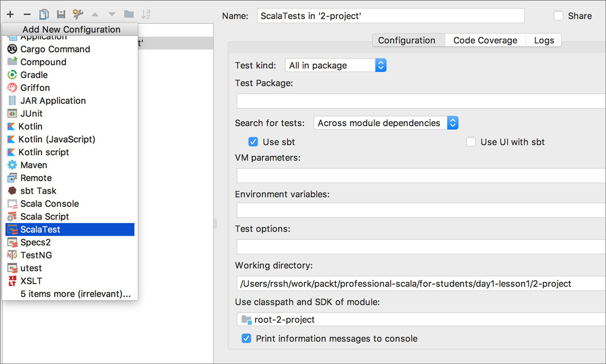Open configuration templates with the wrench icon
Screen dimensions: 606x364
point(77,14)
